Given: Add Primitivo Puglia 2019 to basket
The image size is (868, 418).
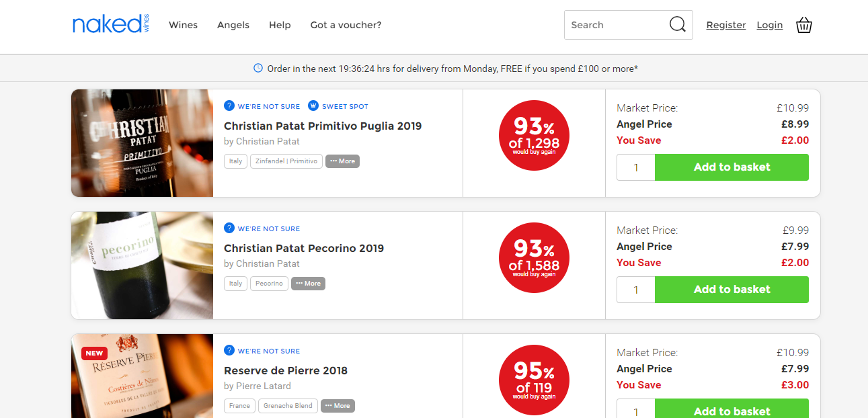Looking at the screenshot, I should coord(732,167).
